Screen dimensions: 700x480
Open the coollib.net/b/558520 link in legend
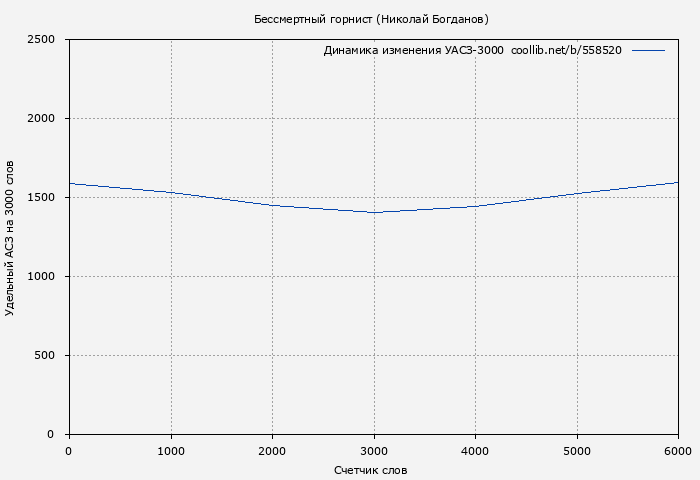[x=566, y=50]
